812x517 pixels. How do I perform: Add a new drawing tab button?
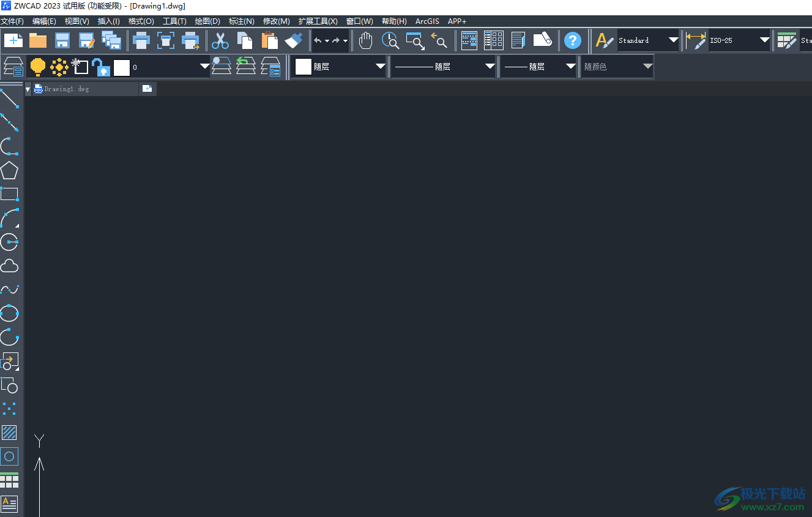click(x=147, y=89)
